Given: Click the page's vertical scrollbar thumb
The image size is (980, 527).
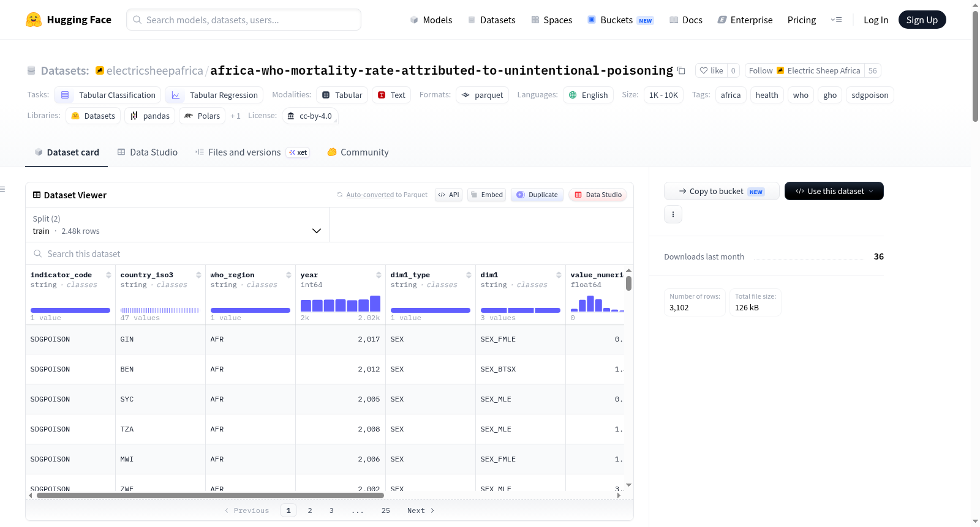Looking at the screenshot, I should click(975, 66).
